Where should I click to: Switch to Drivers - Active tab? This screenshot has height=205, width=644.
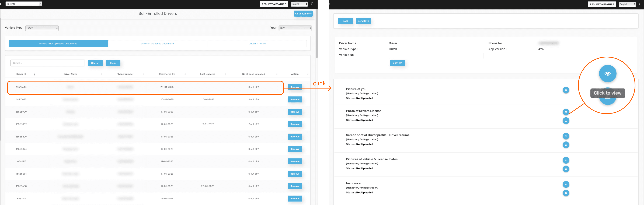point(257,44)
